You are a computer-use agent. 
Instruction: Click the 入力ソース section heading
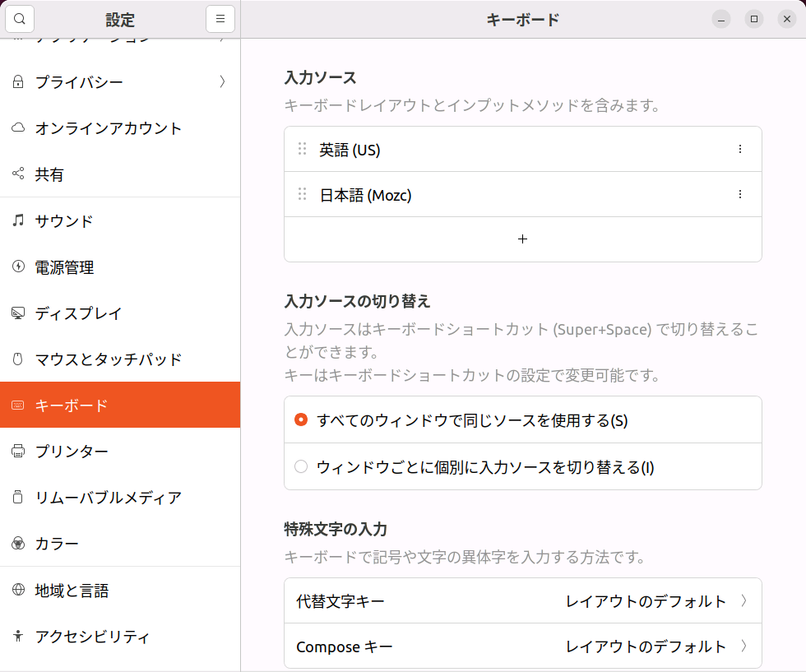tap(320, 77)
